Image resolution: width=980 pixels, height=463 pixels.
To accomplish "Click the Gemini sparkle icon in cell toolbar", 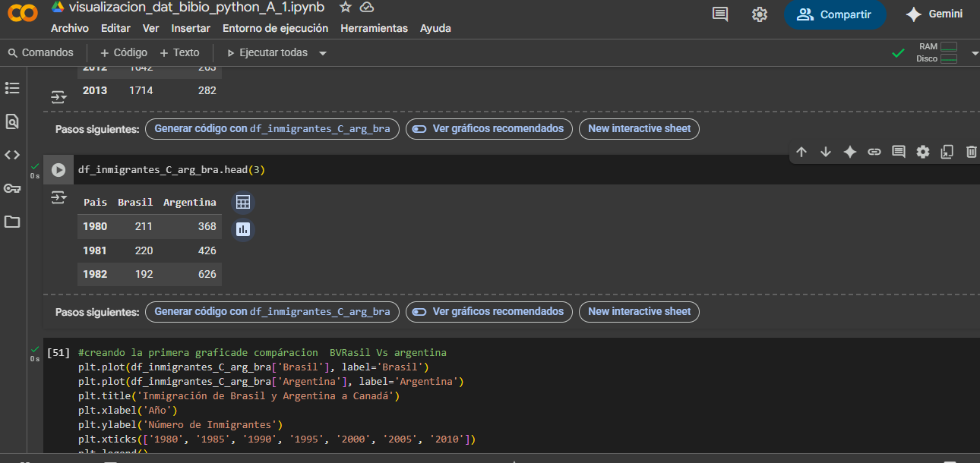I will point(850,152).
